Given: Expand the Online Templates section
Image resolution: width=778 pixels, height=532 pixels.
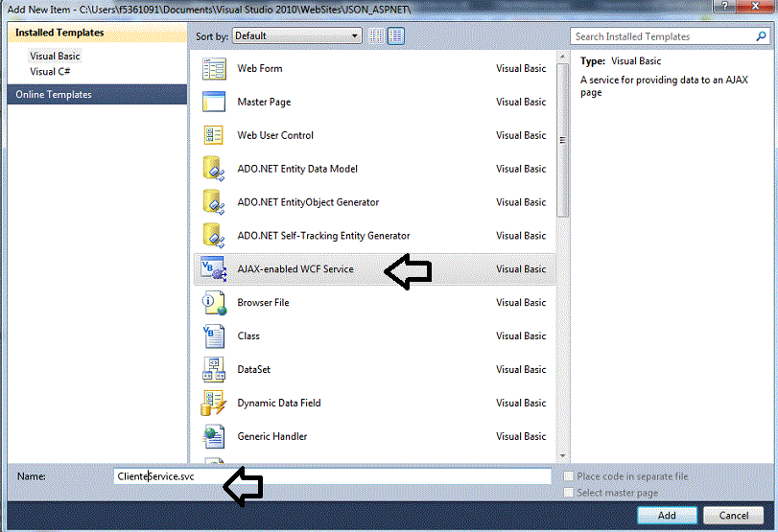Looking at the screenshot, I should point(97,94).
